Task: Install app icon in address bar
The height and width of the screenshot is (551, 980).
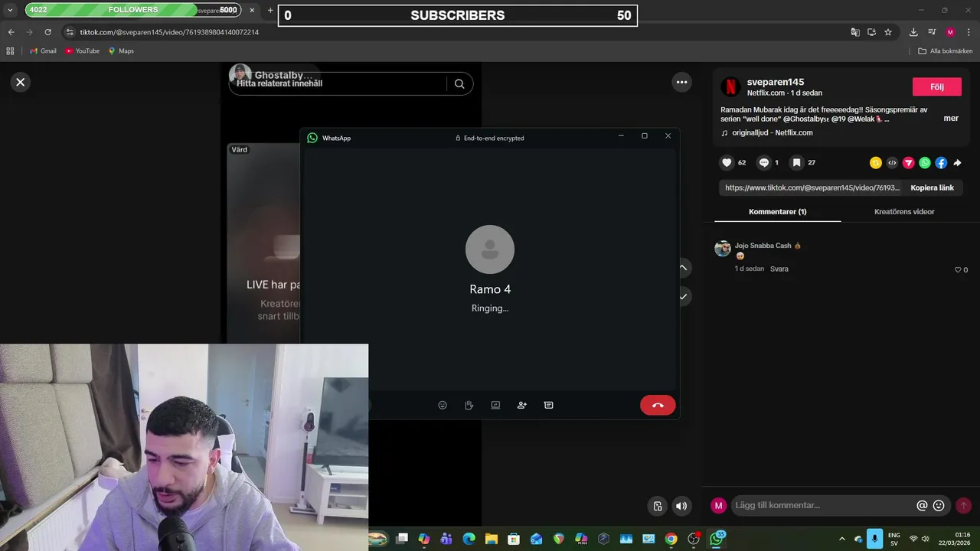Action: [x=871, y=32]
